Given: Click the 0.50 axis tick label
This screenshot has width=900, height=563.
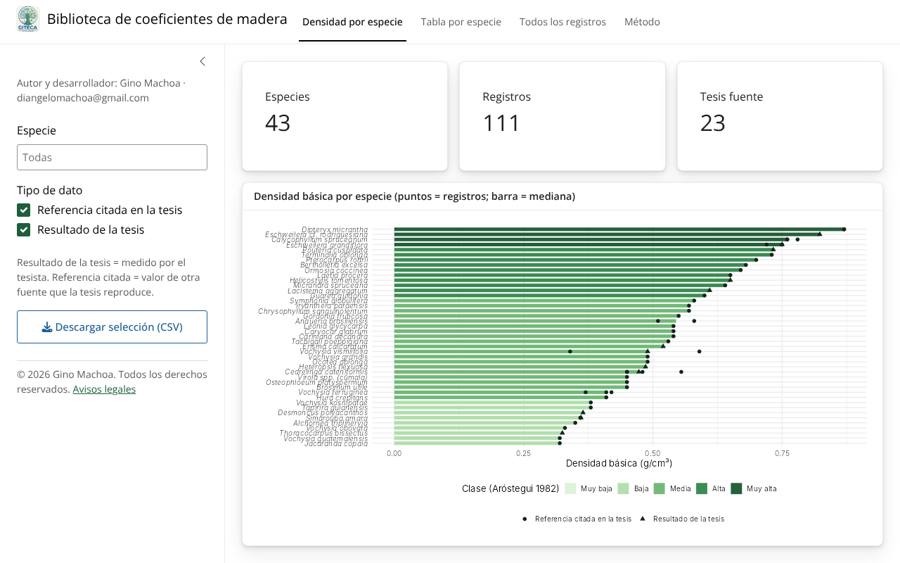Looking at the screenshot, I should [653, 453].
